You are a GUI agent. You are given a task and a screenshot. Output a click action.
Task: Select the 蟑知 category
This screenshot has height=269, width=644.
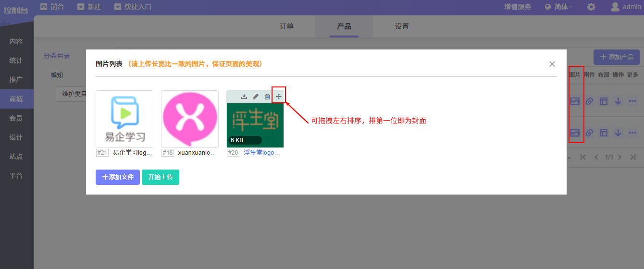[x=57, y=75]
